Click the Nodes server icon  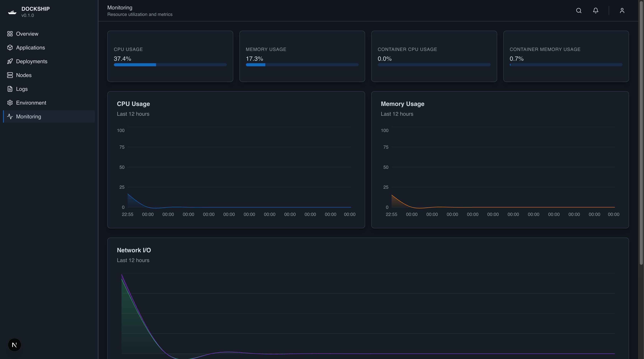click(10, 75)
